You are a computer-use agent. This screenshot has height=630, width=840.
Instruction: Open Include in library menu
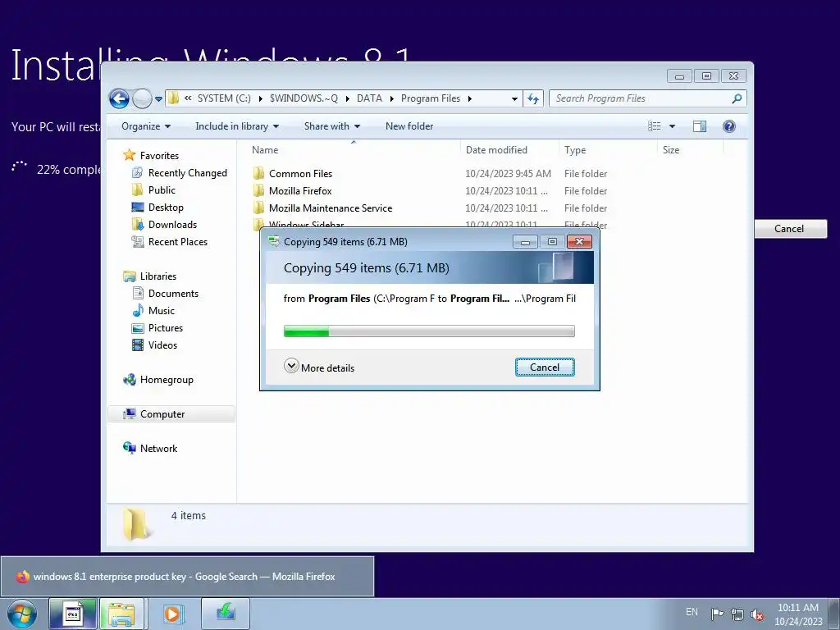click(237, 126)
